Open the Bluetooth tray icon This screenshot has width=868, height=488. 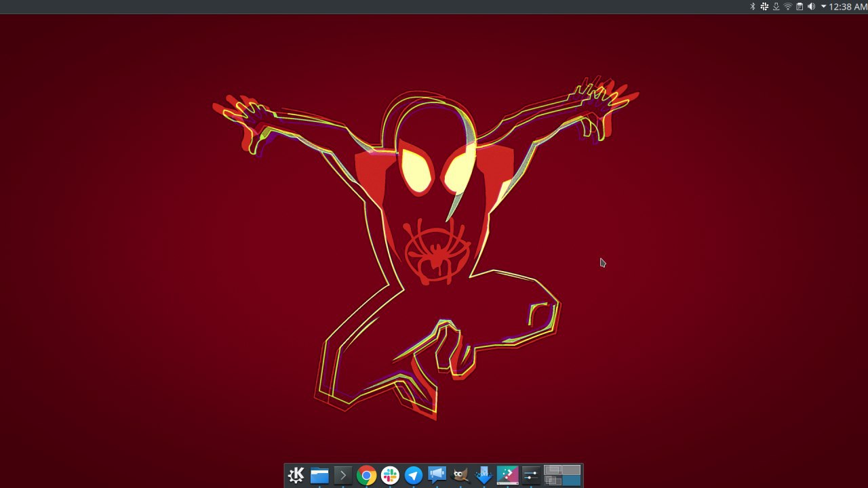(752, 7)
